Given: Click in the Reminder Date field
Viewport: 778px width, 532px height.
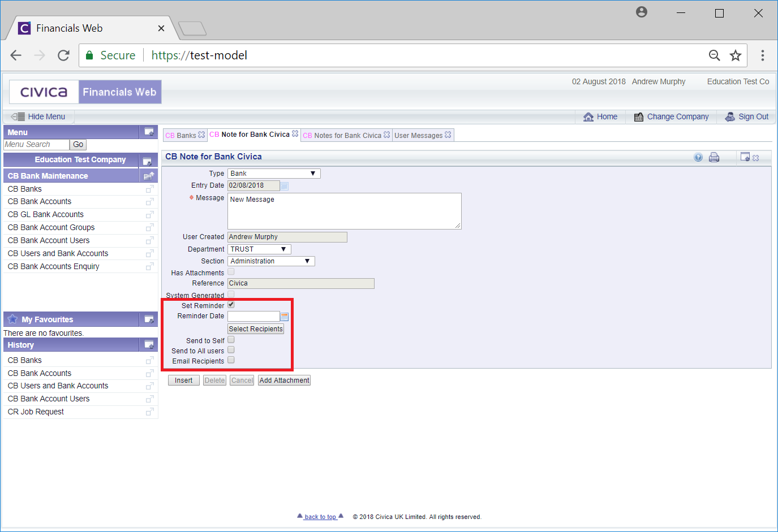Looking at the screenshot, I should 253,317.
